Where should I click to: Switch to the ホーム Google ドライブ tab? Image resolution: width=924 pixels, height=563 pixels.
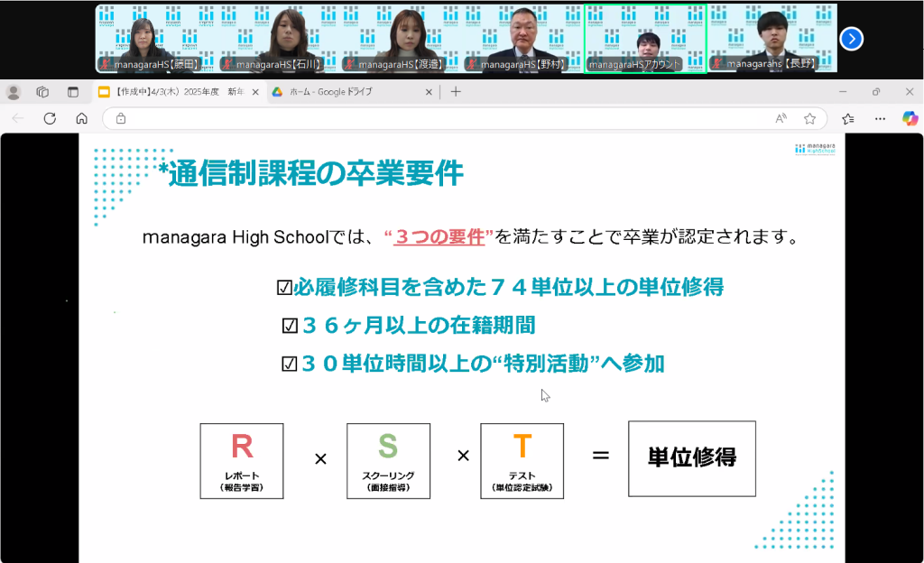[x=353, y=92]
